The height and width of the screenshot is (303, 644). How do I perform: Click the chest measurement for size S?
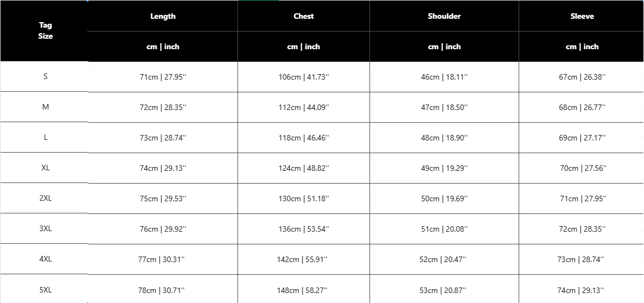(304, 77)
